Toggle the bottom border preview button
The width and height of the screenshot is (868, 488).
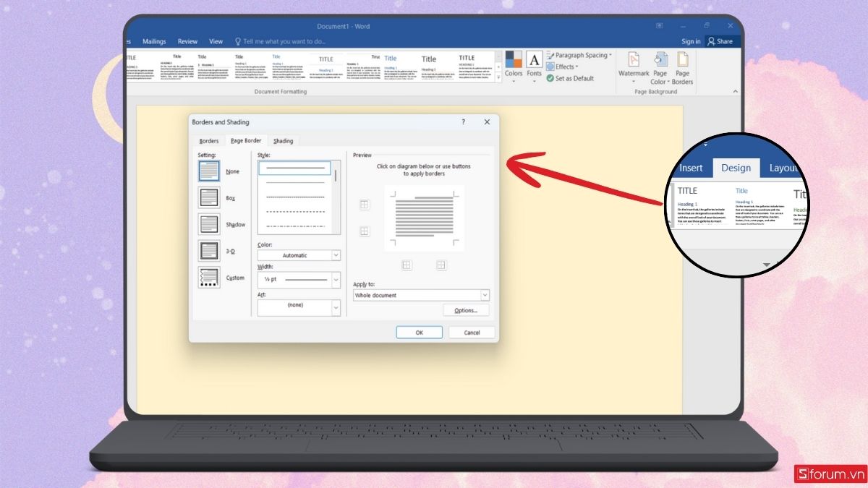364,231
